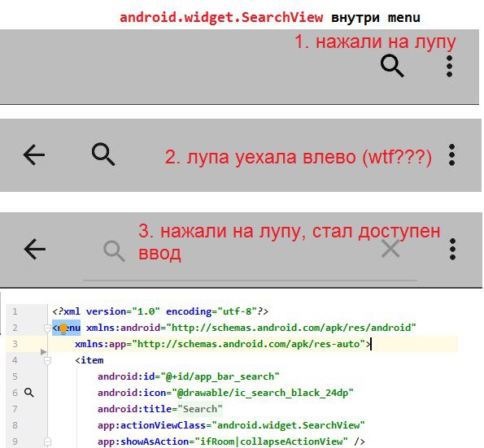Click the "@drawable/ic_search_black_24dp" value
484x448 pixels.
pos(263,393)
